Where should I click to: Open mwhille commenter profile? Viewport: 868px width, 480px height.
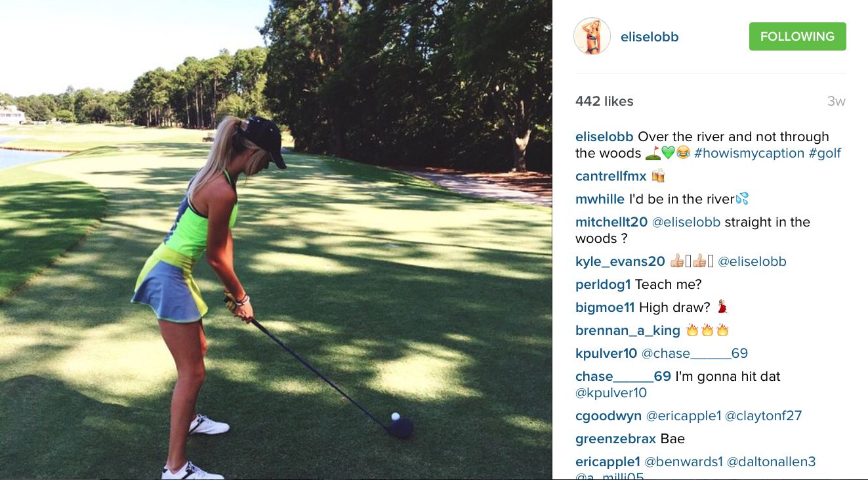(x=600, y=199)
